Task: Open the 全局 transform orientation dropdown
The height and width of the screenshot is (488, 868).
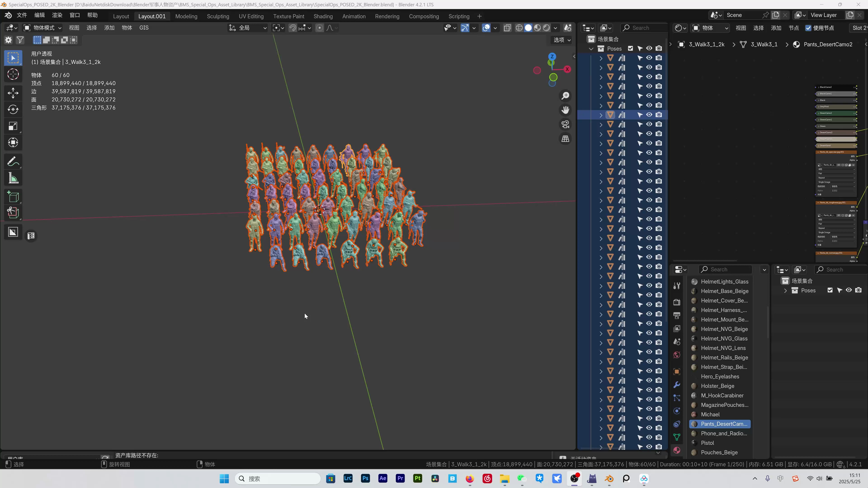Action: (x=248, y=28)
